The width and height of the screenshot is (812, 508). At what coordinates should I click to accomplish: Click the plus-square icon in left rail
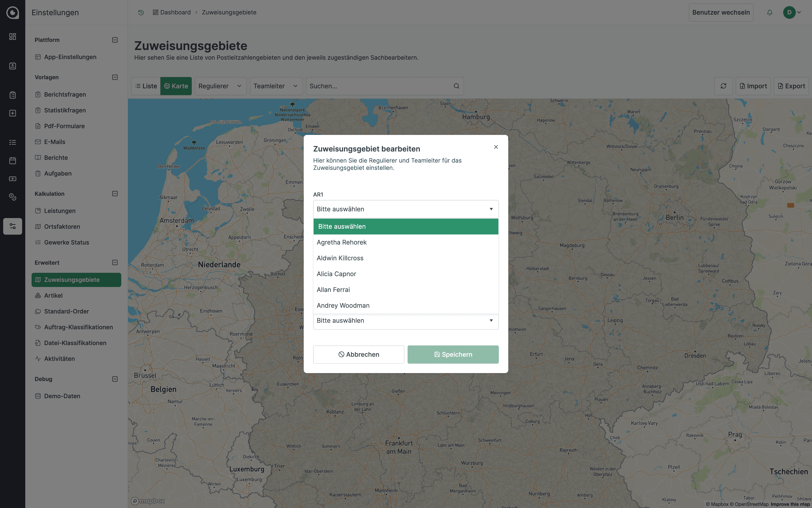[12, 113]
